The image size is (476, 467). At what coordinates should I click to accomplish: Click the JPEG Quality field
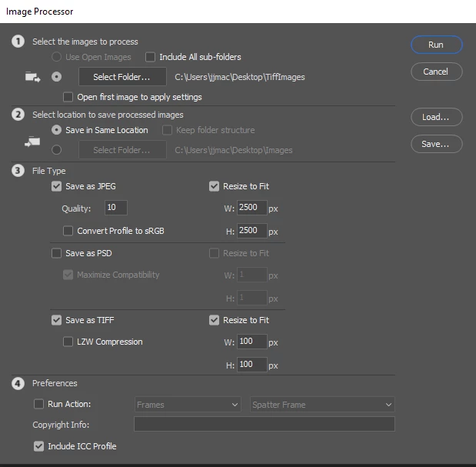click(x=116, y=208)
